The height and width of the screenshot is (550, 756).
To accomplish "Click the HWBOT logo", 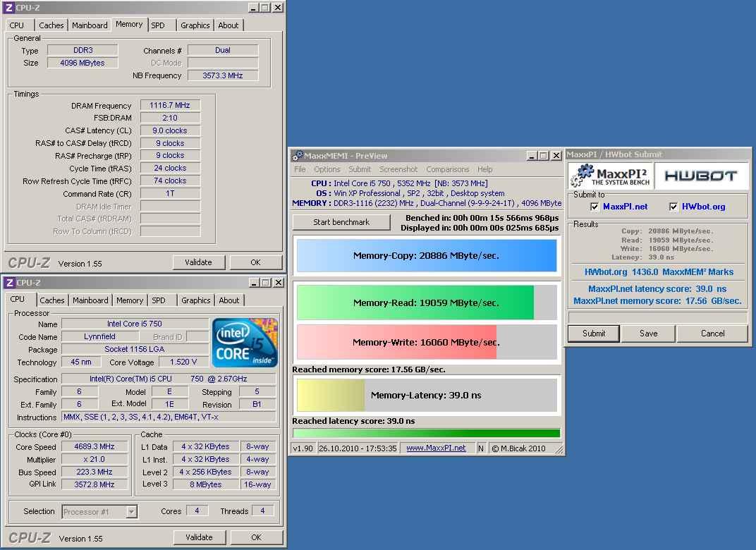I will coord(701,176).
